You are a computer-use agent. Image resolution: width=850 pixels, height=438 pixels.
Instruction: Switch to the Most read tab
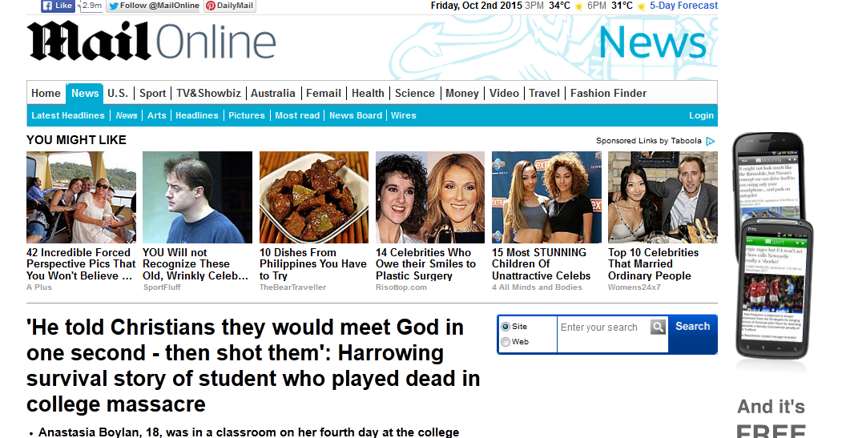(x=297, y=115)
